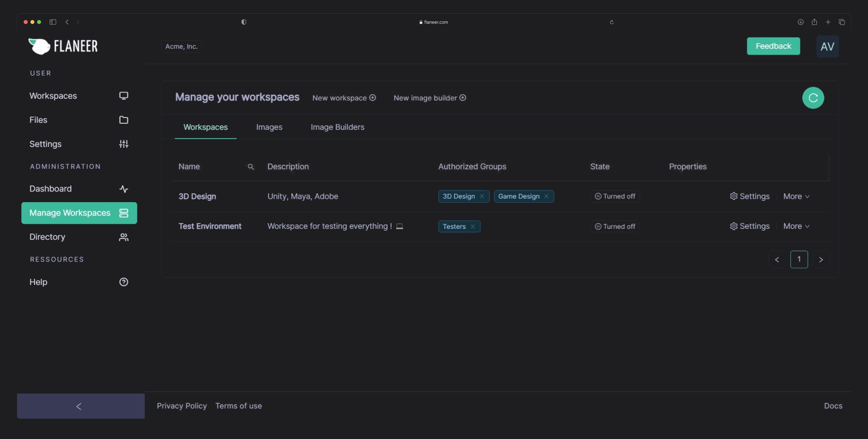The image size is (868, 439).
Task: Click the green refresh icon above the table
Action: coord(813,98)
